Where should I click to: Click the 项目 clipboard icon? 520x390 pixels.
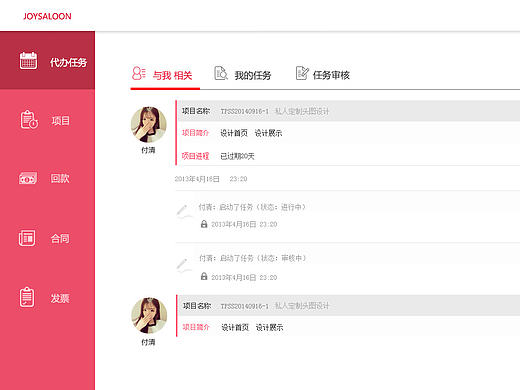pyautogui.click(x=29, y=120)
